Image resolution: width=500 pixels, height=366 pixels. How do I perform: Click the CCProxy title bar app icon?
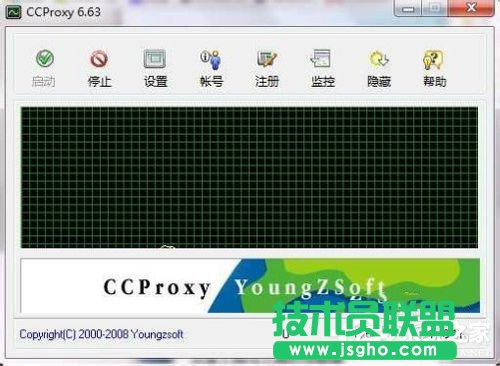tap(14, 12)
